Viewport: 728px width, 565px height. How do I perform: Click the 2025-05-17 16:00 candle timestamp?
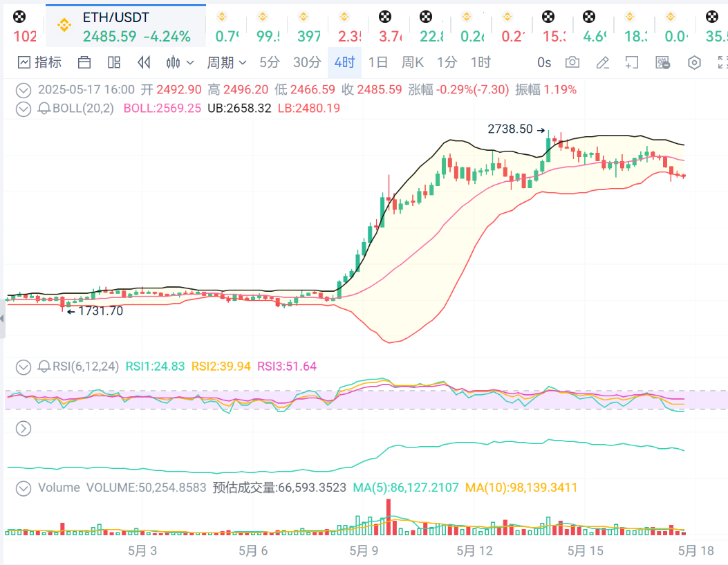[x=86, y=90]
